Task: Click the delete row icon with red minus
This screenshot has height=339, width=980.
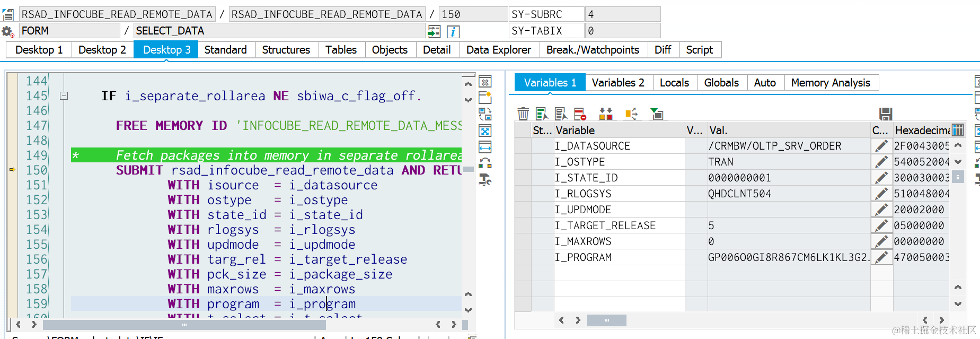Action: (580, 114)
